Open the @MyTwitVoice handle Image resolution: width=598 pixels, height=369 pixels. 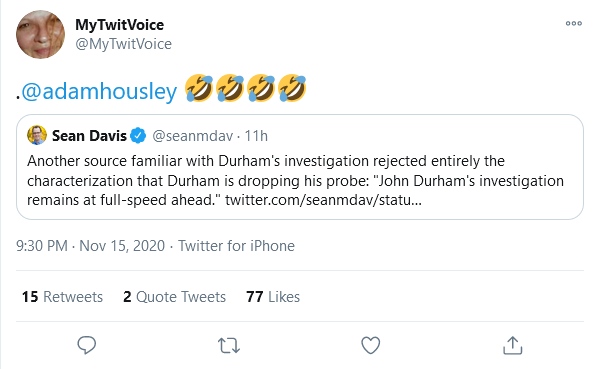pyautogui.click(x=124, y=44)
